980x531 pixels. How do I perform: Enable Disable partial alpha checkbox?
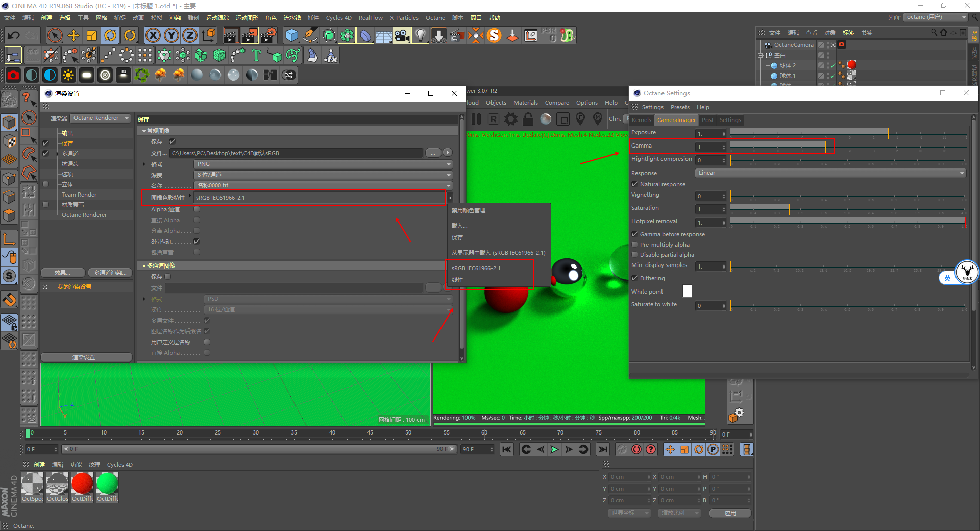click(x=635, y=255)
